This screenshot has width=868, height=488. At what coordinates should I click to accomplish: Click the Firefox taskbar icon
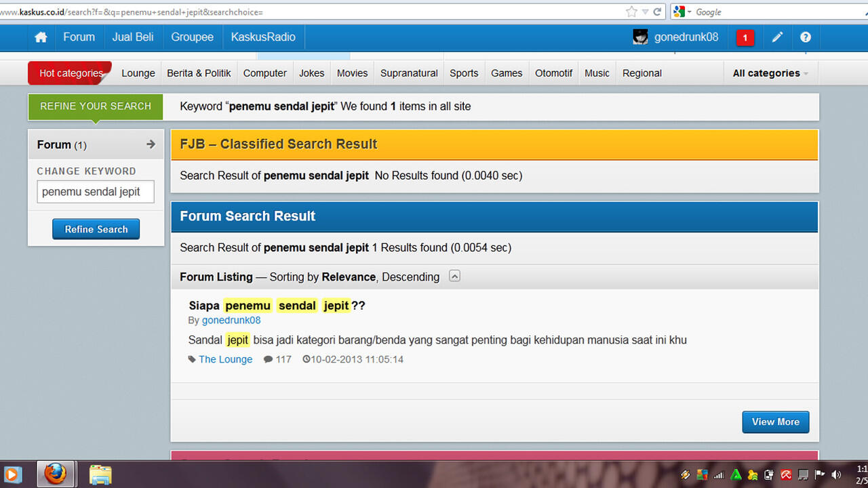(56, 474)
